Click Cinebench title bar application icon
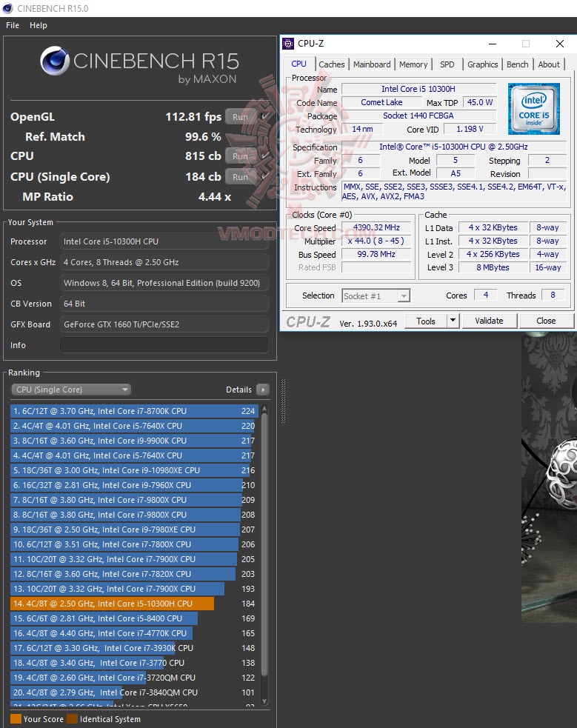 point(7,8)
